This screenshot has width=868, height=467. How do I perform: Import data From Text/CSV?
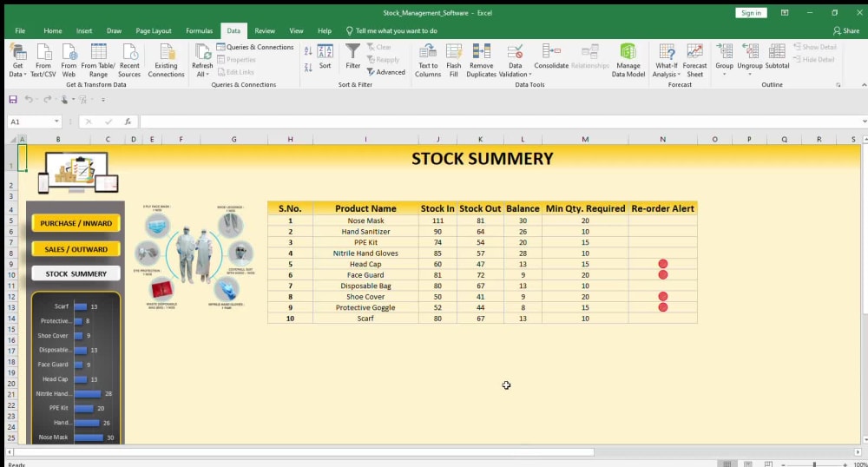[x=43, y=60]
